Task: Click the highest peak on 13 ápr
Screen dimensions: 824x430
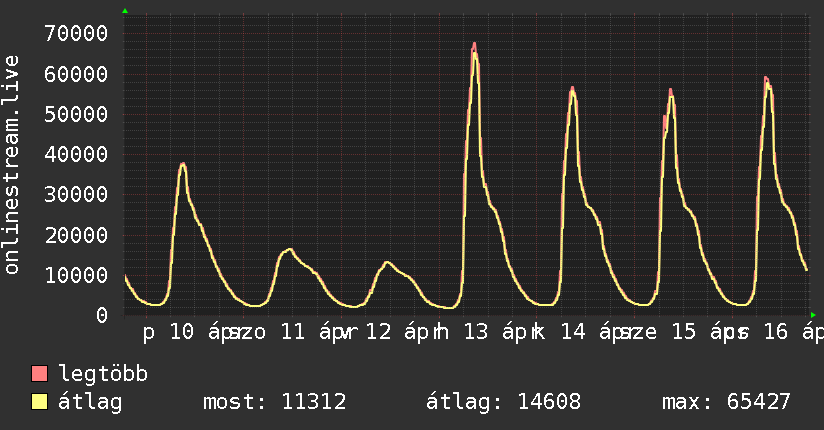Action: pos(474,44)
